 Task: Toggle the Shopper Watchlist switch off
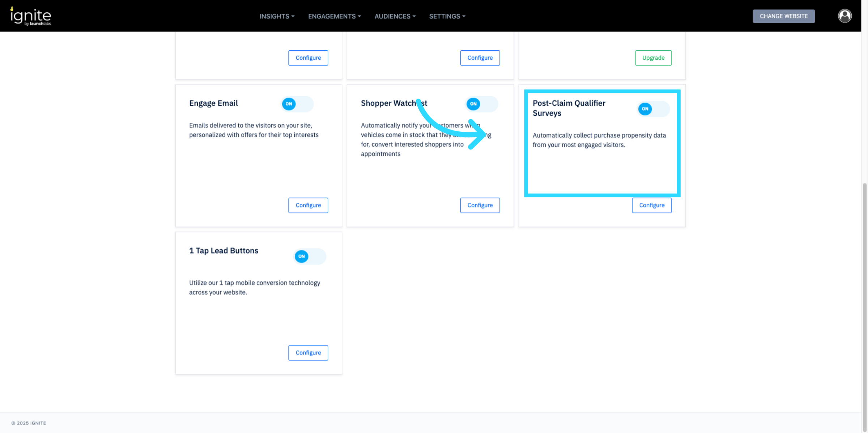click(x=481, y=104)
